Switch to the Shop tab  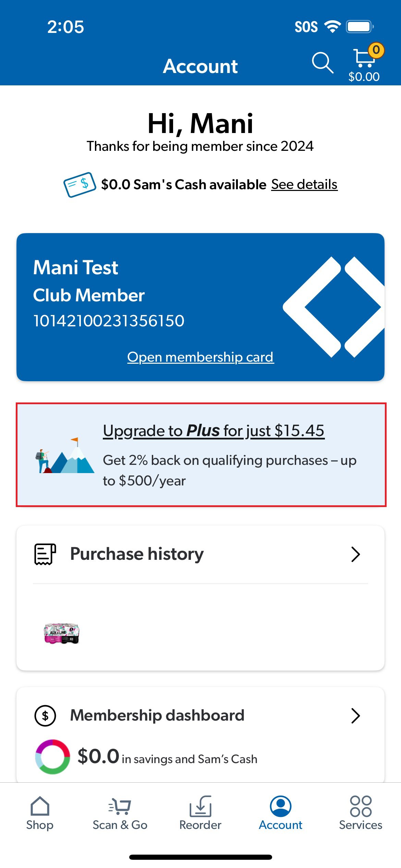click(40, 813)
